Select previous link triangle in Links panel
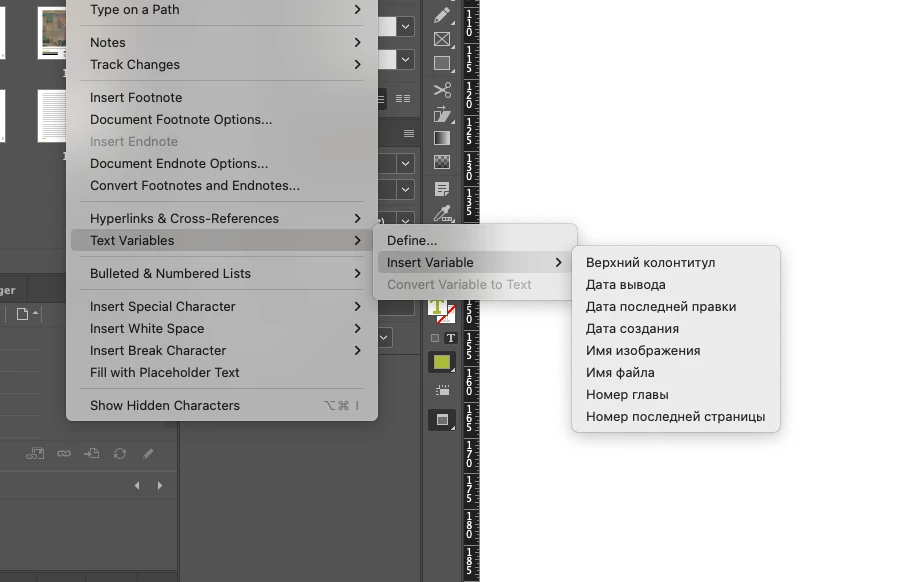This screenshot has height=582, width=906. point(137,485)
